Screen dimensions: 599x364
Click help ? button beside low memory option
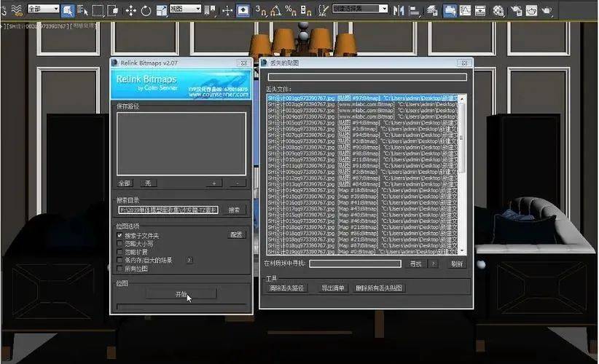(189, 260)
